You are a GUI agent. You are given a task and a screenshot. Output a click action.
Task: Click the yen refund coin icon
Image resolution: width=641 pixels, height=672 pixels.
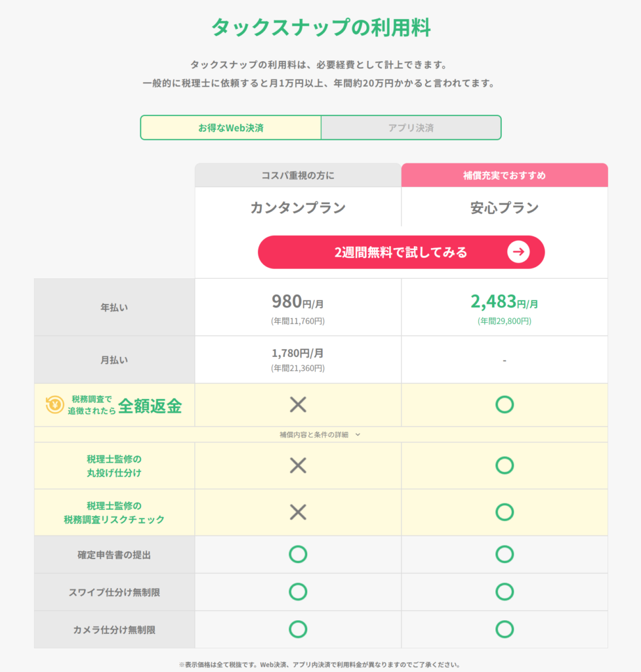55,405
